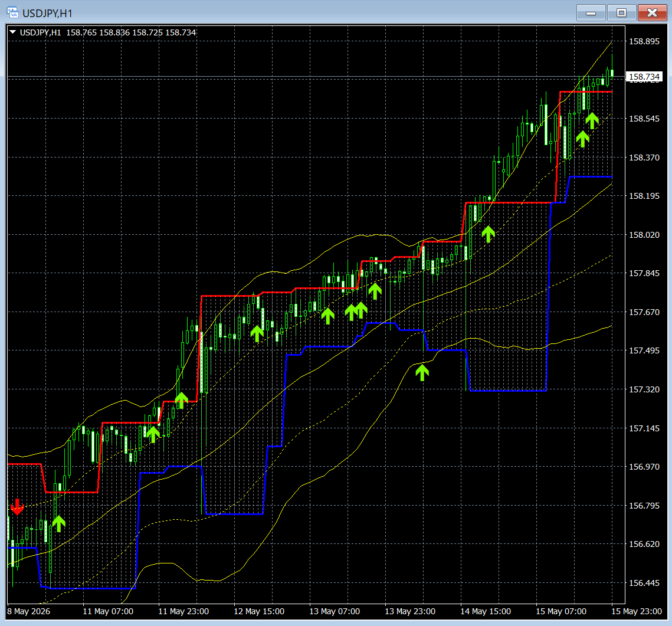The image size is (672, 626).
Task: Click the 157.320 price scale label
Action: pos(644,389)
